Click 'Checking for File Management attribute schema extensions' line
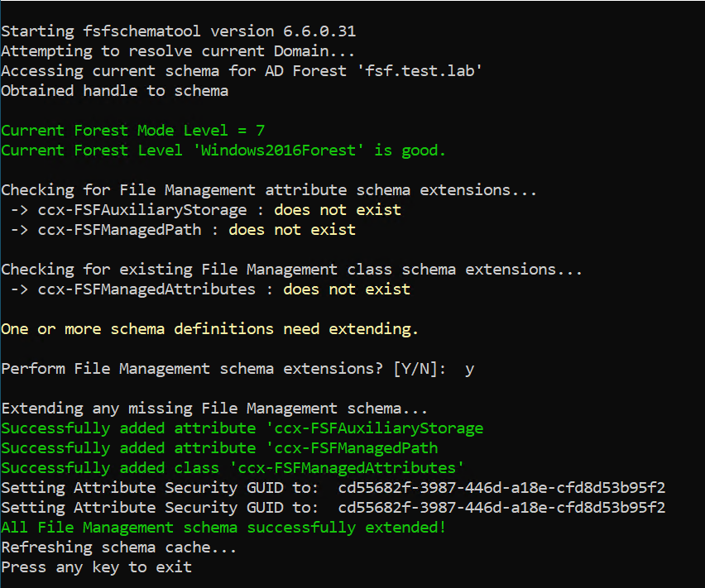 (x=269, y=190)
